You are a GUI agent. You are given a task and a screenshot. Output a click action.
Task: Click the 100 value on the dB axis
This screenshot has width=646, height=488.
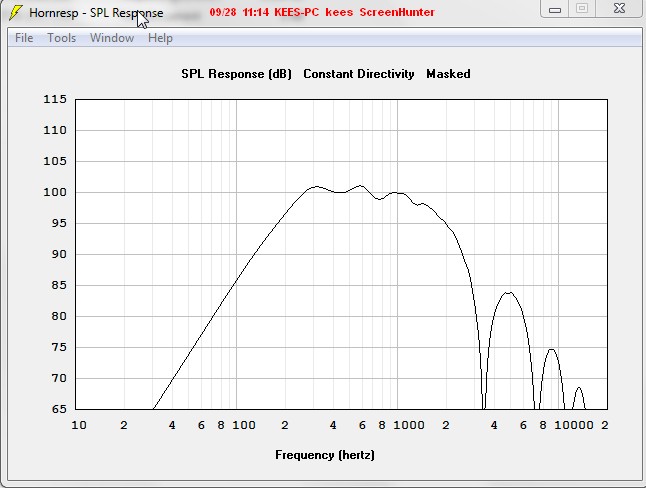pyautogui.click(x=55, y=192)
